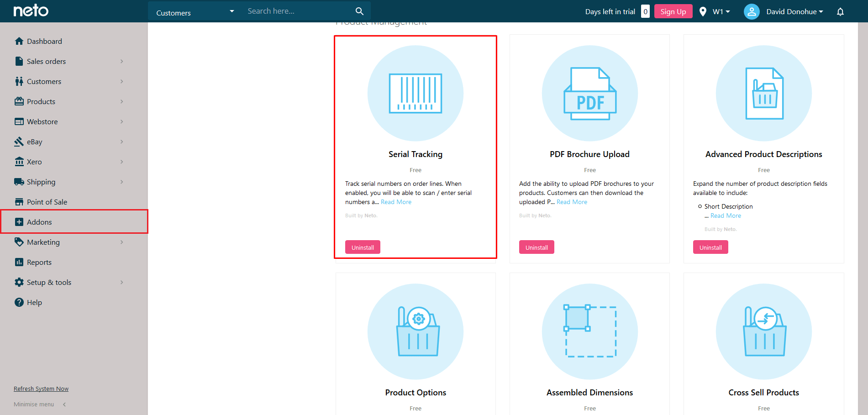Click the eBay gavel icon
The image size is (868, 415).
tap(19, 142)
